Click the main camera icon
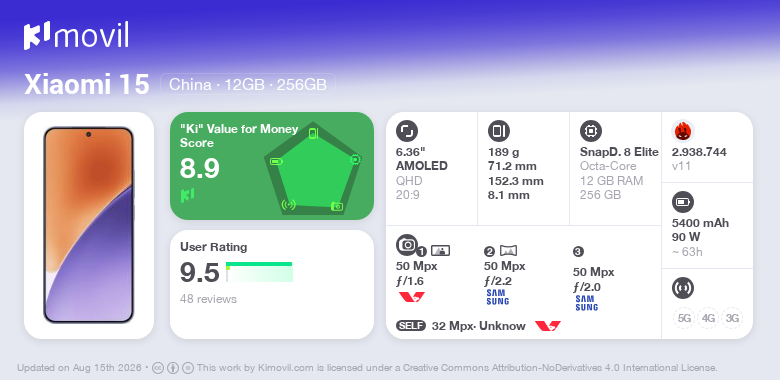Screen dimensions: 780x380 pyautogui.click(x=407, y=244)
